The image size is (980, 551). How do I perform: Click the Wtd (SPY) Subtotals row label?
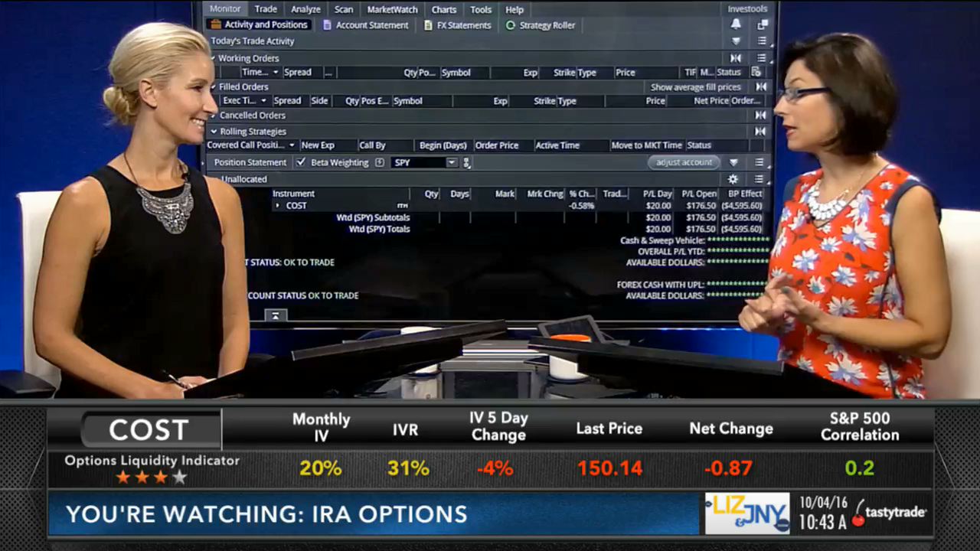[x=373, y=217]
